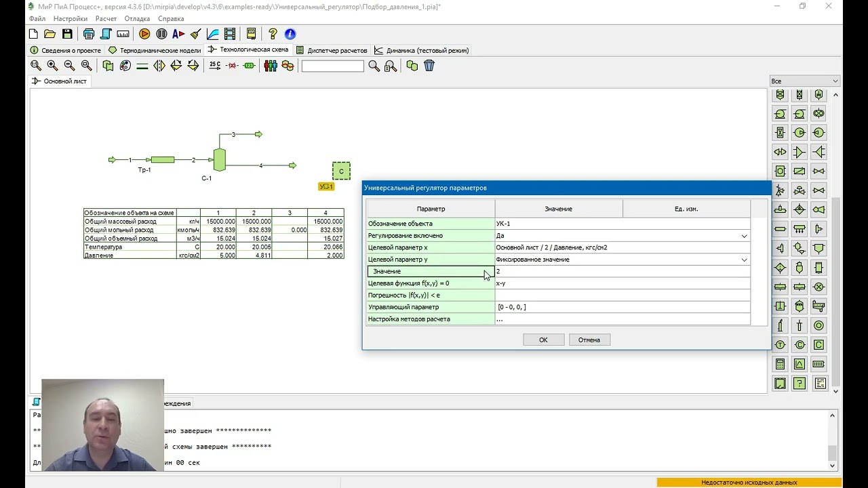
Task: Click Отмена to cancel the dialog
Action: [x=589, y=340]
